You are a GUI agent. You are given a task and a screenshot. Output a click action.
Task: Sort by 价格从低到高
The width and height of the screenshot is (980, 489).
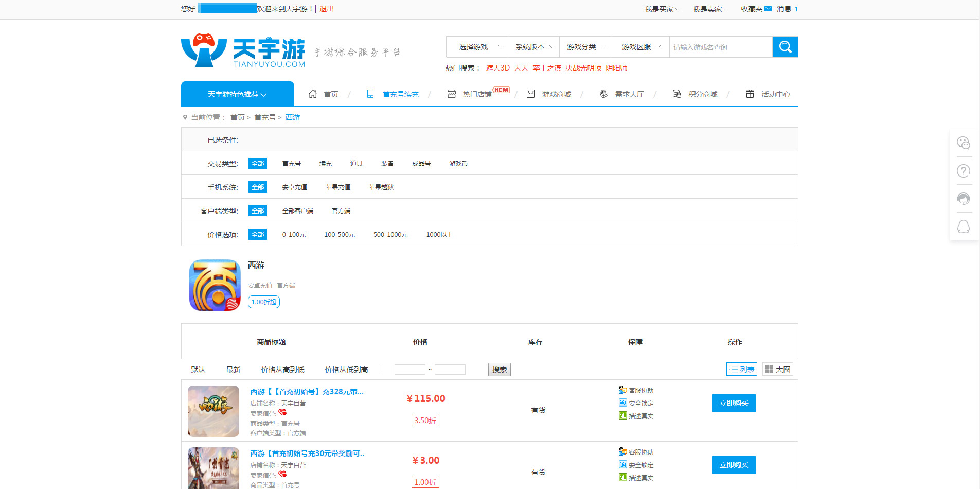tap(347, 370)
